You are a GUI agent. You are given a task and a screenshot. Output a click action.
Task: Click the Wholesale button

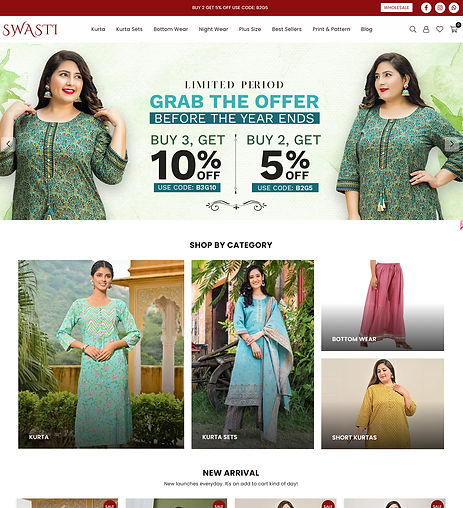click(396, 8)
